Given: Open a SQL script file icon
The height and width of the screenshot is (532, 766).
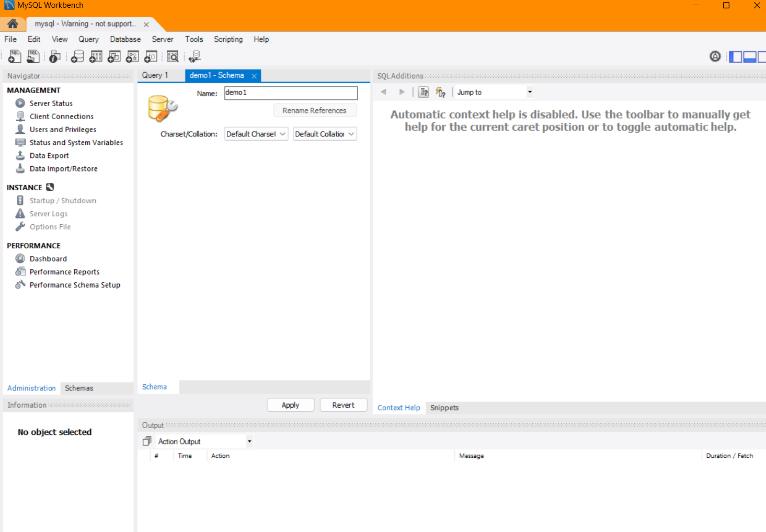Looking at the screenshot, I should click(x=33, y=56).
